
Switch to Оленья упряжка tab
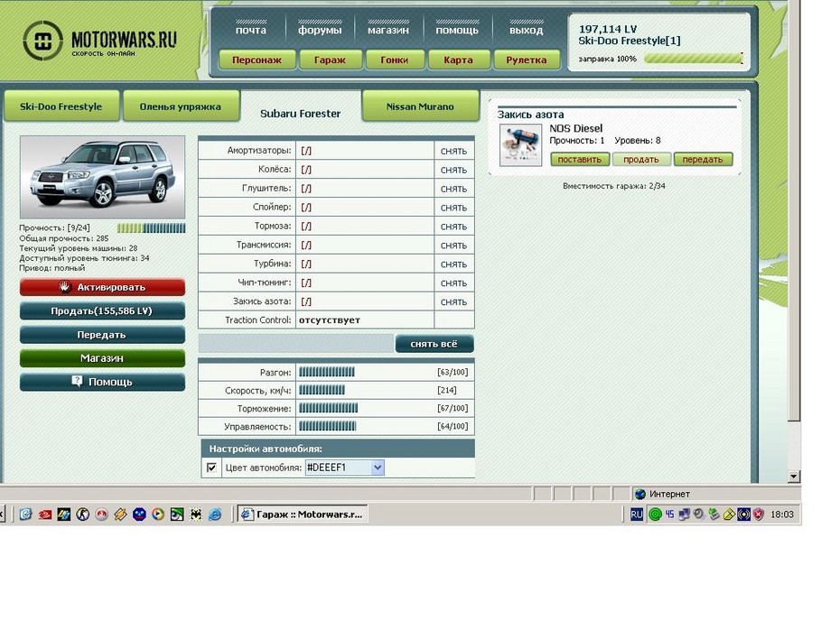181,107
